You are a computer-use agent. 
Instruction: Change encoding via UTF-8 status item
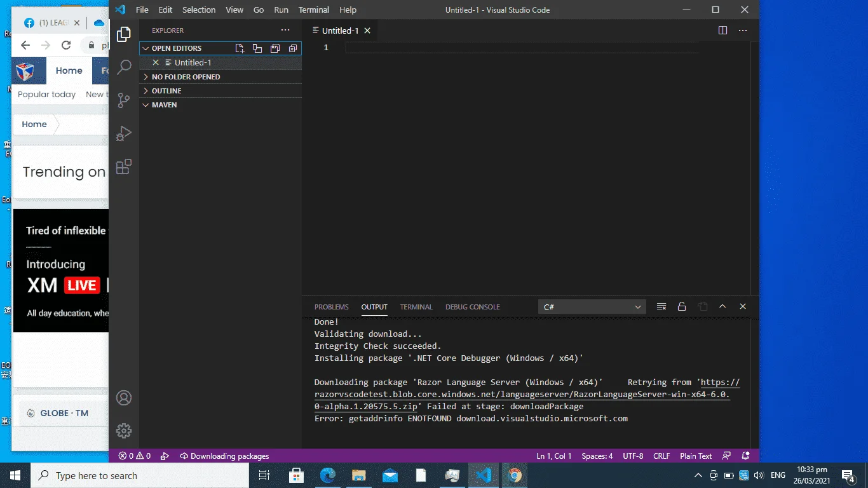633,456
